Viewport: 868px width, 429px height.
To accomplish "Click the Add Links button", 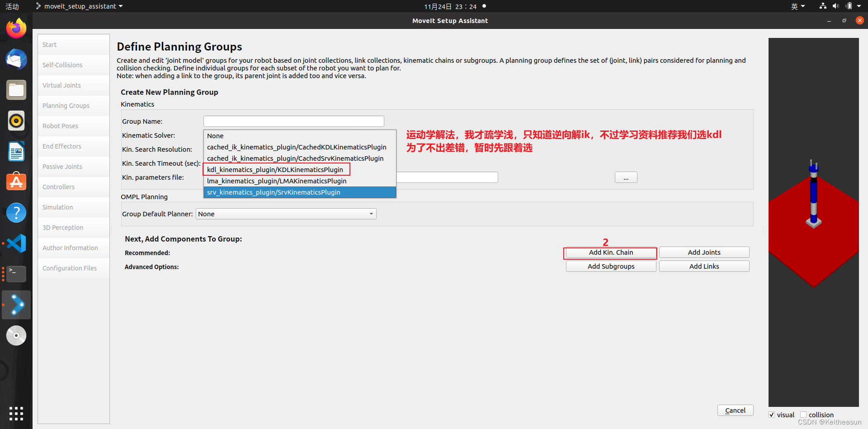I will point(704,266).
